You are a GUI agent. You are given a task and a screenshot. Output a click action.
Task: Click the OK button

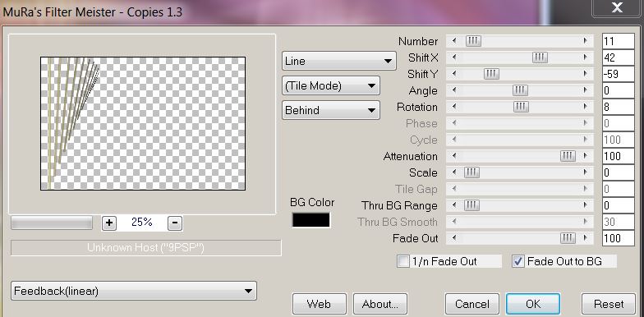pyautogui.click(x=532, y=304)
